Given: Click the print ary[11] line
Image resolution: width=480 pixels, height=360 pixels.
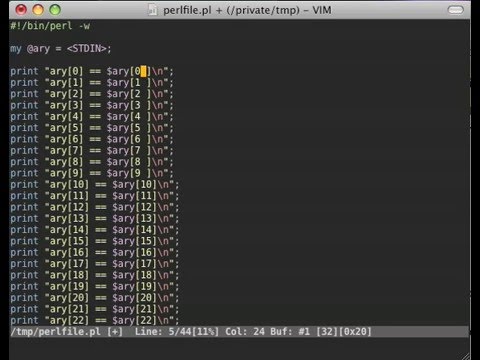Looking at the screenshot, I should point(95,196).
